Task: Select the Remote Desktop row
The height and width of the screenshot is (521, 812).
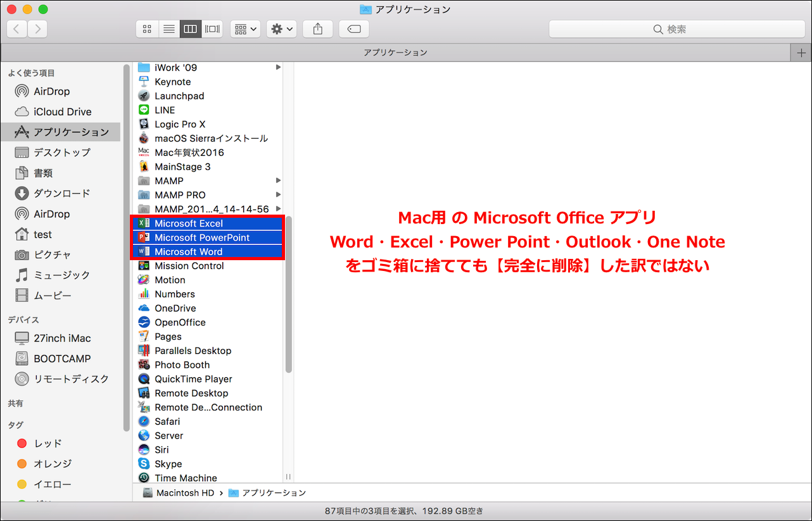Action: click(208, 393)
